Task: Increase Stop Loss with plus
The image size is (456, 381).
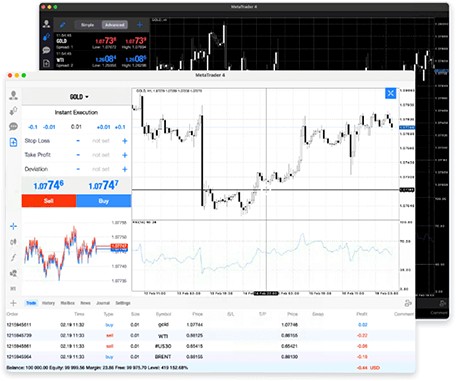Action: coord(125,141)
